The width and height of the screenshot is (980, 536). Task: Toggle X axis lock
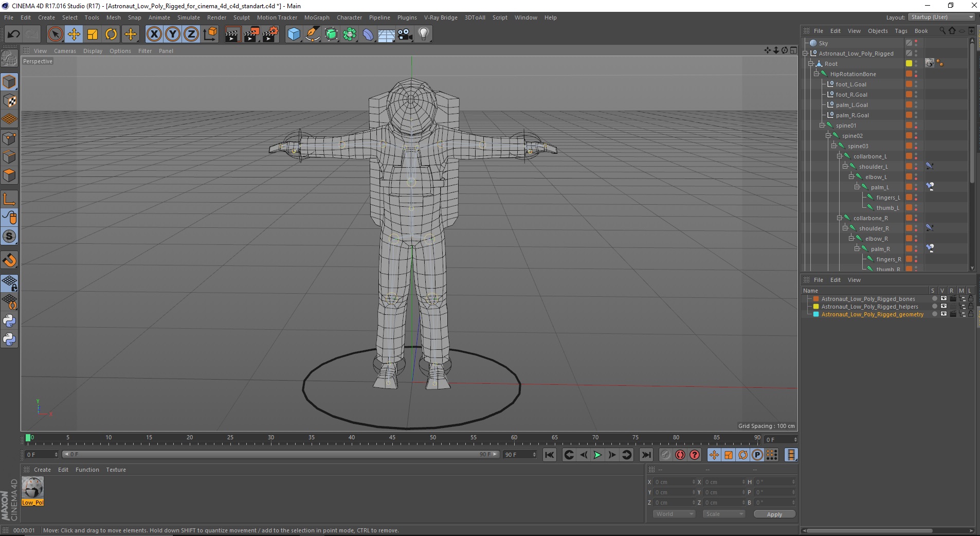(154, 34)
